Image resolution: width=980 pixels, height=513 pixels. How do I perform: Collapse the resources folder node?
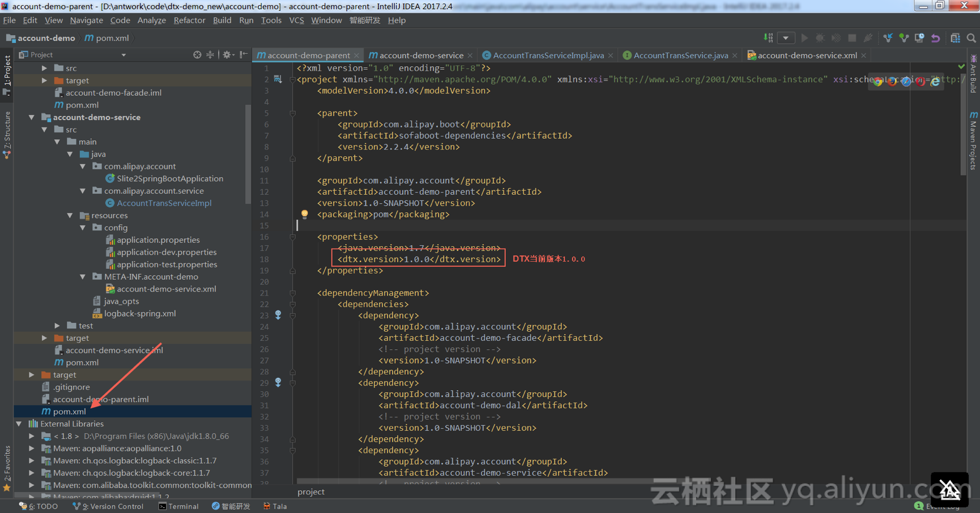click(70, 215)
